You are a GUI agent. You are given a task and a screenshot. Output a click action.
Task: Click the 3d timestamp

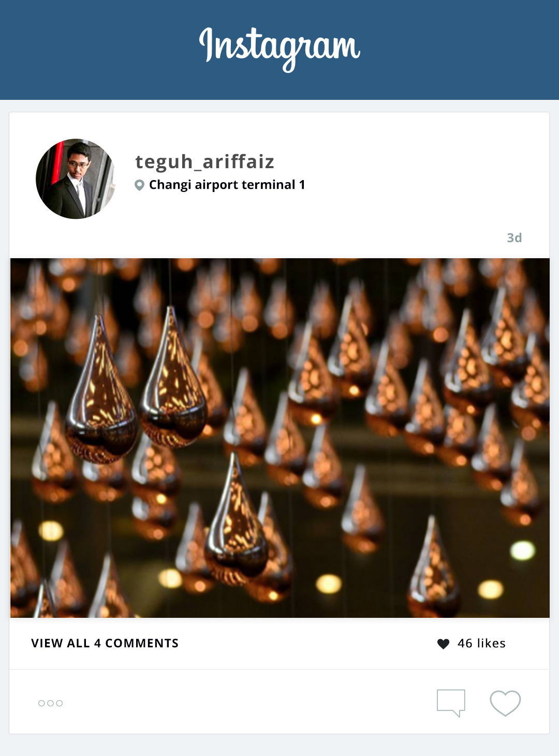[x=514, y=238]
